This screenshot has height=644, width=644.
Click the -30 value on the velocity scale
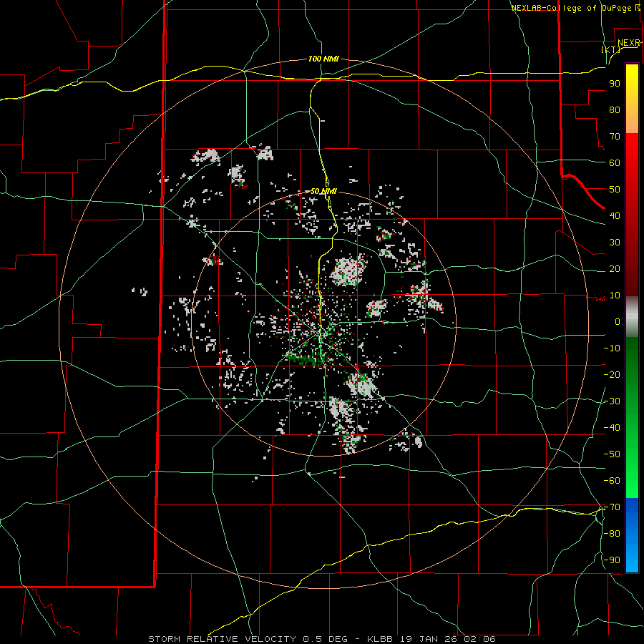click(612, 401)
